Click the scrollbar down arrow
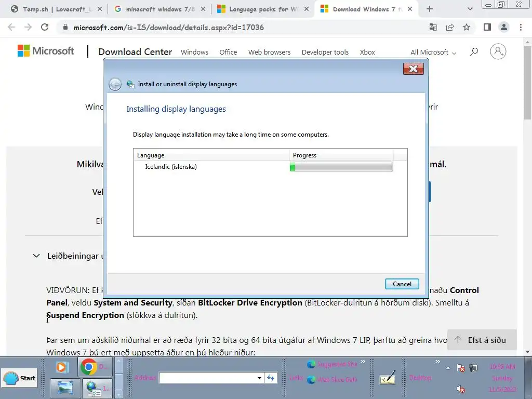The image size is (532, 399). click(527, 352)
